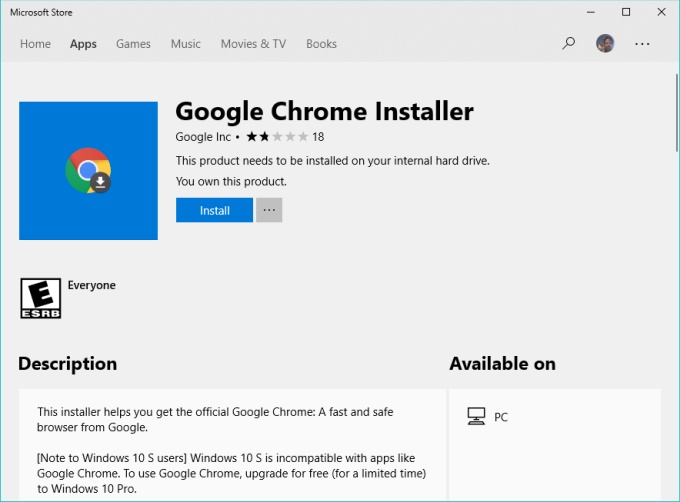680x502 pixels.
Task: Switch to the Books tab
Action: pyautogui.click(x=321, y=44)
